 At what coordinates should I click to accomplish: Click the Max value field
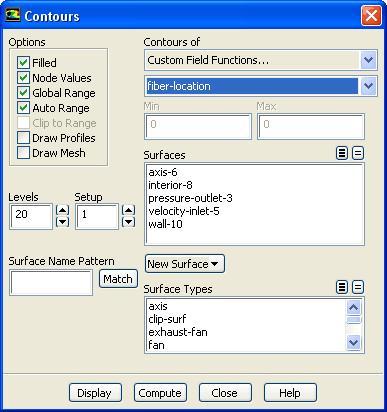(311, 126)
